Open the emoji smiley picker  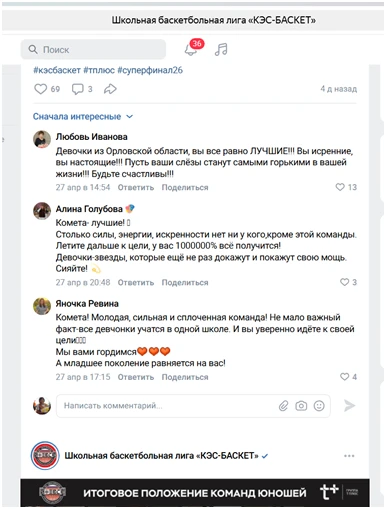click(319, 406)
